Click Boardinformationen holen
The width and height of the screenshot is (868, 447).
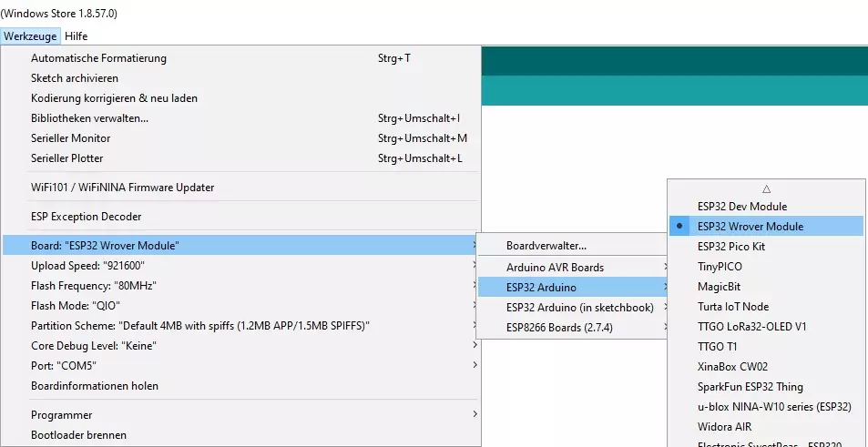tap(241, 386)
